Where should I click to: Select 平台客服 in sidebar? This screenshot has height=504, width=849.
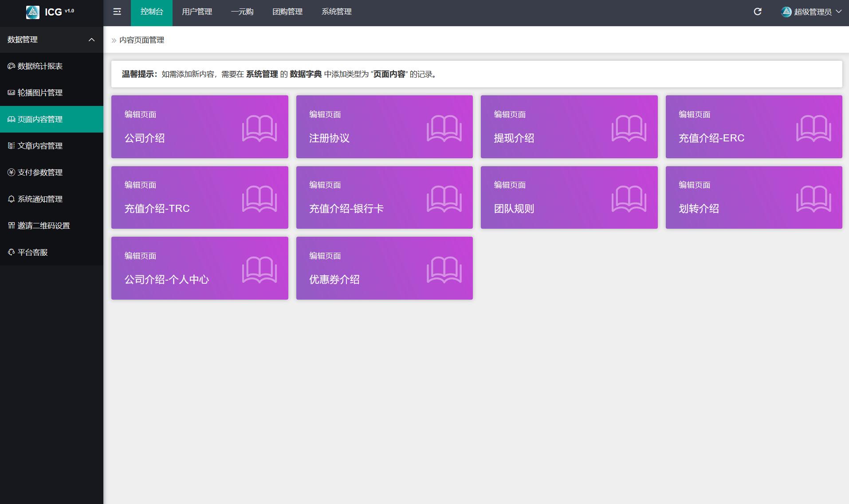coord(51,252)
